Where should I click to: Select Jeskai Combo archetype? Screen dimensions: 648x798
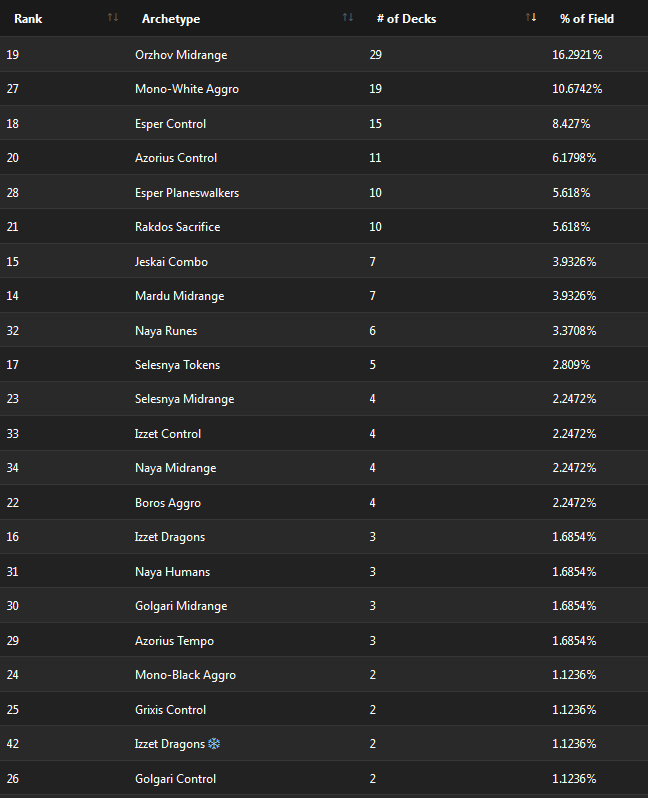(x=172, y=262)
